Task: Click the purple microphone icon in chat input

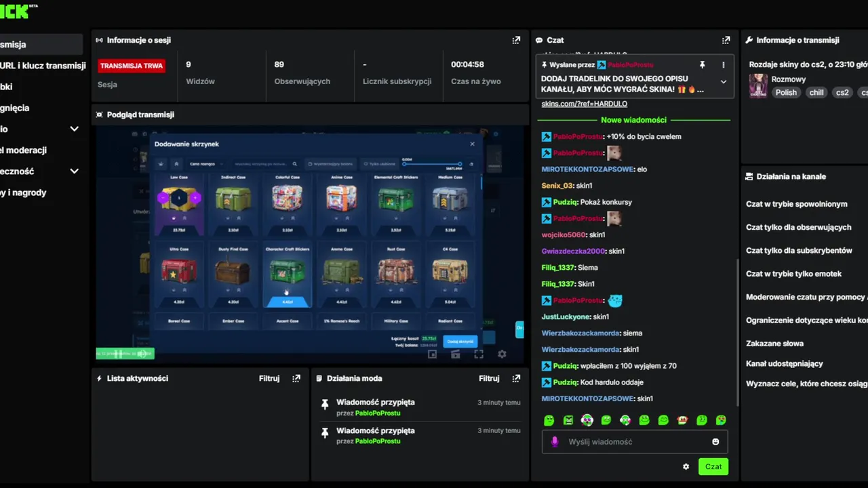Action: point(555,442)
